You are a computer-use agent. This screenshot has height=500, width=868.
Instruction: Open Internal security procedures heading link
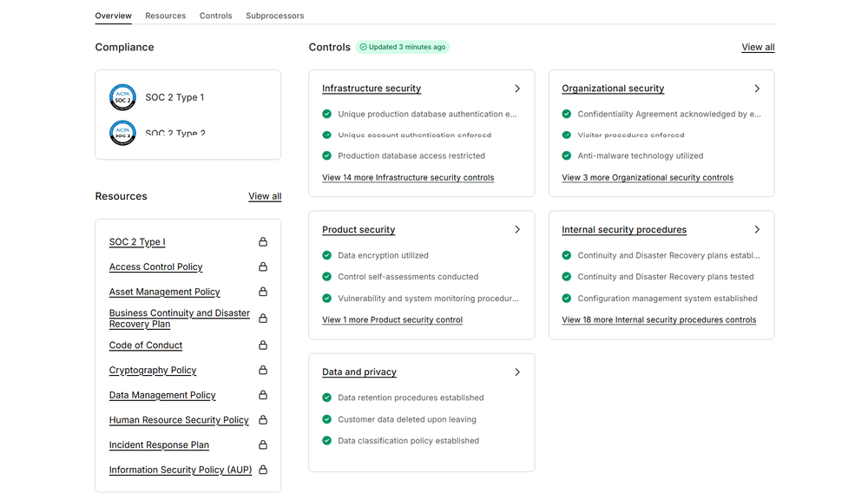pyautogui.click(x=624, y=229)
